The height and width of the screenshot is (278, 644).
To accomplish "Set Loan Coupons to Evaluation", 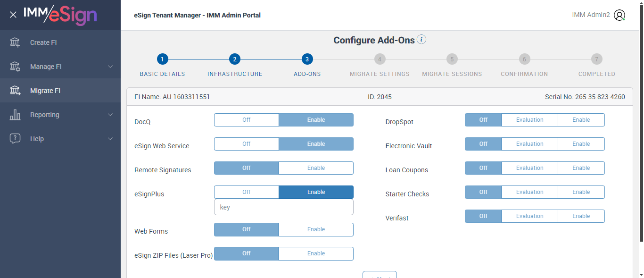I will click(530, 168).
